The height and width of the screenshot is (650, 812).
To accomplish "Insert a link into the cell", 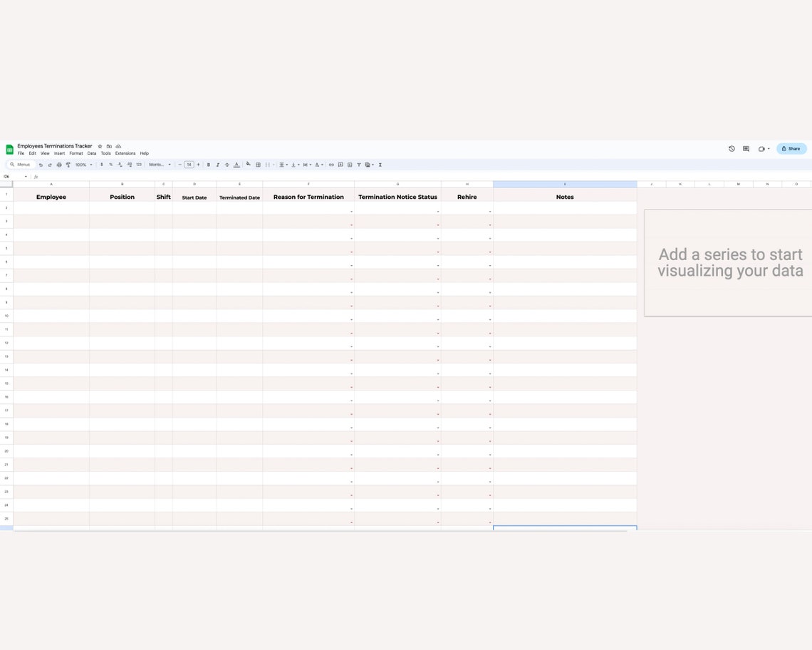I will point(331,165).
